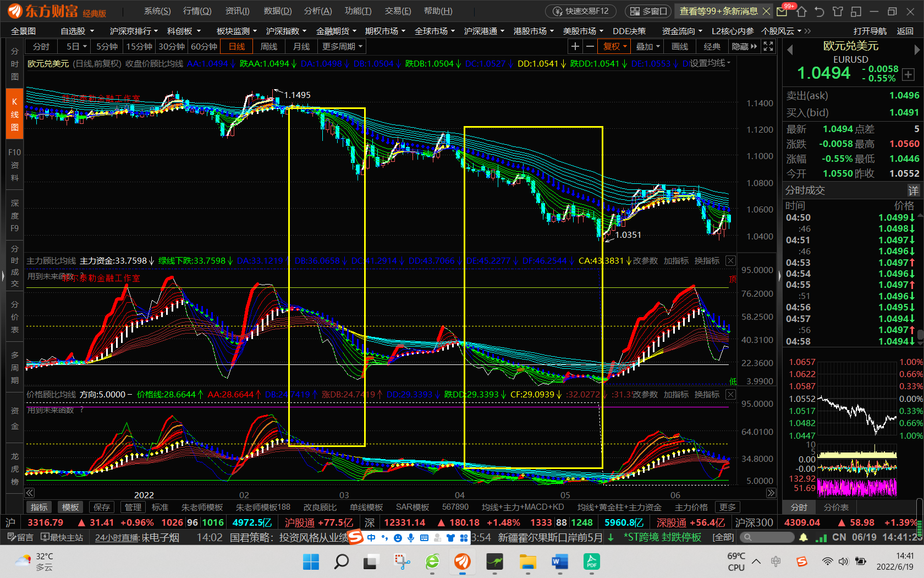Click 更多 button in indicator template bar

tap(727, 507)
